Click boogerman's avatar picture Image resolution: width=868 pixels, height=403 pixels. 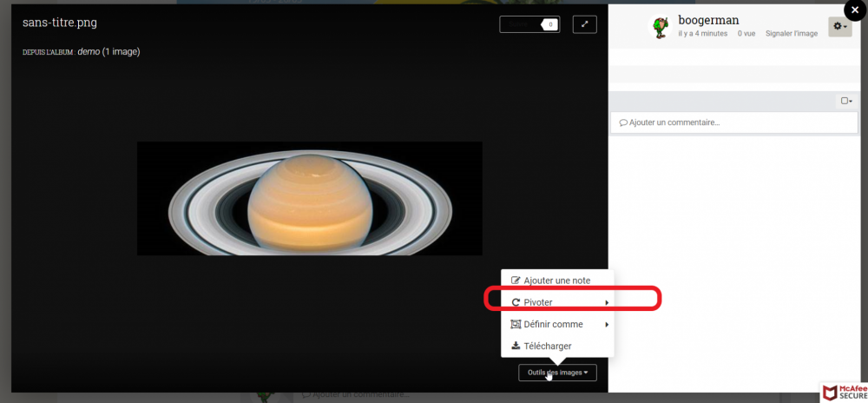pyautogui.click(x=660, y=27)
